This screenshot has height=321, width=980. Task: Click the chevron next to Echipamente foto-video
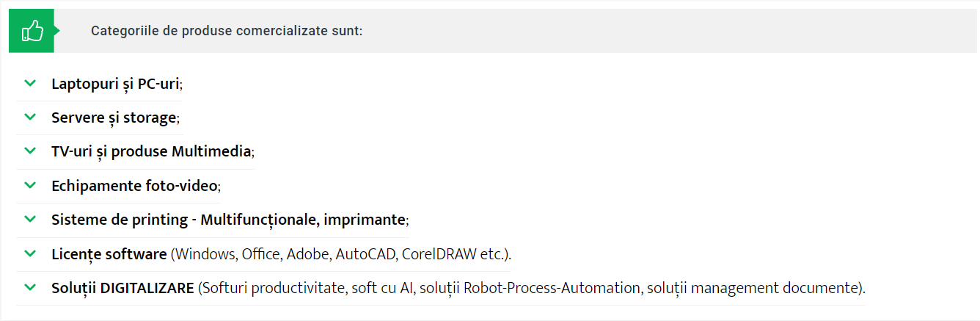tap(30, 185)
